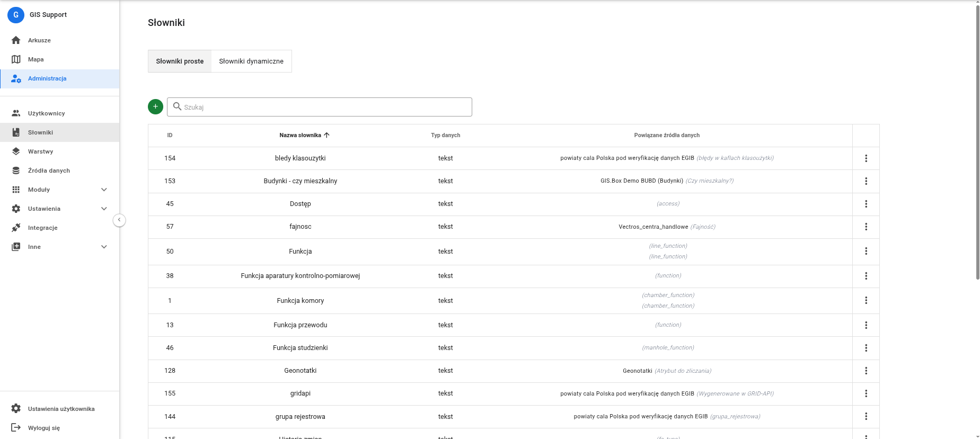Collapse the sidebar with the arrow button

coord(119,220)
